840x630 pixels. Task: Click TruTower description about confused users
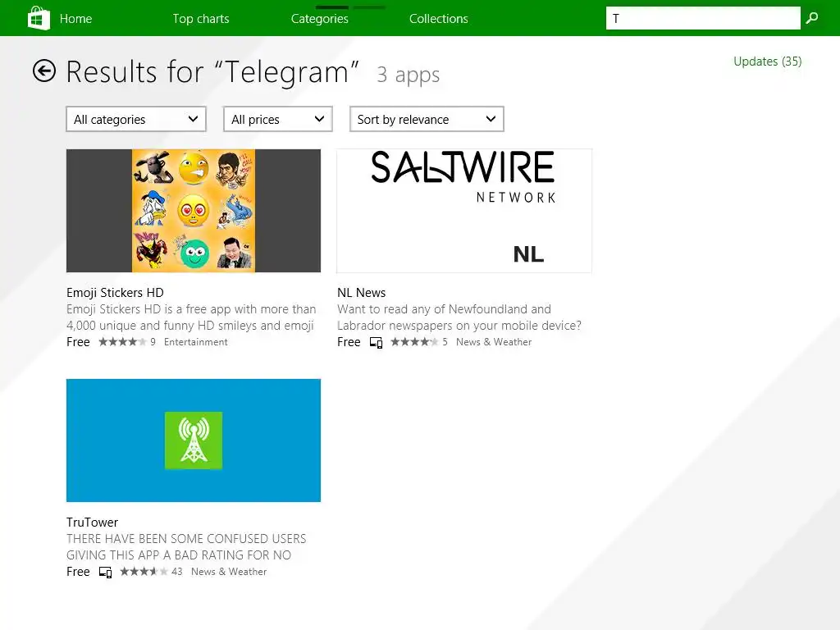[x=186, y=547]
